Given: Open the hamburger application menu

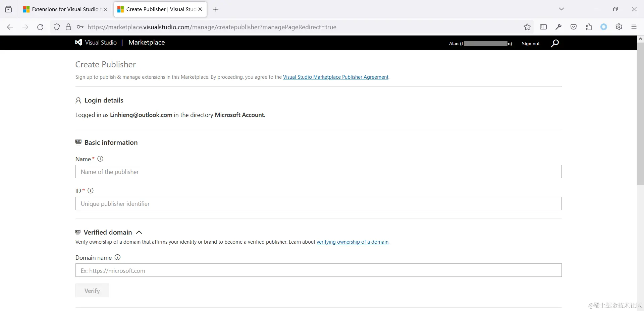Looking at the screenshot, I should 634,27.
